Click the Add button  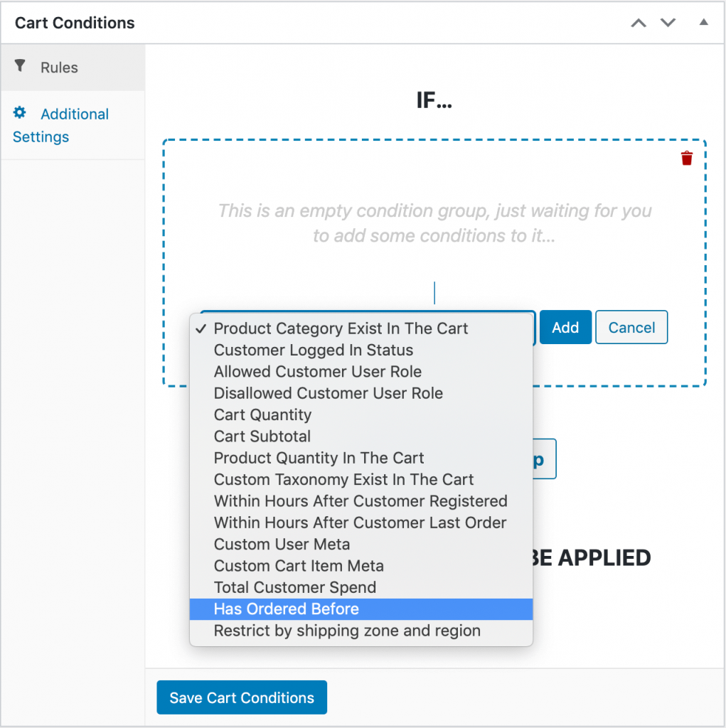tap(565, 327)
